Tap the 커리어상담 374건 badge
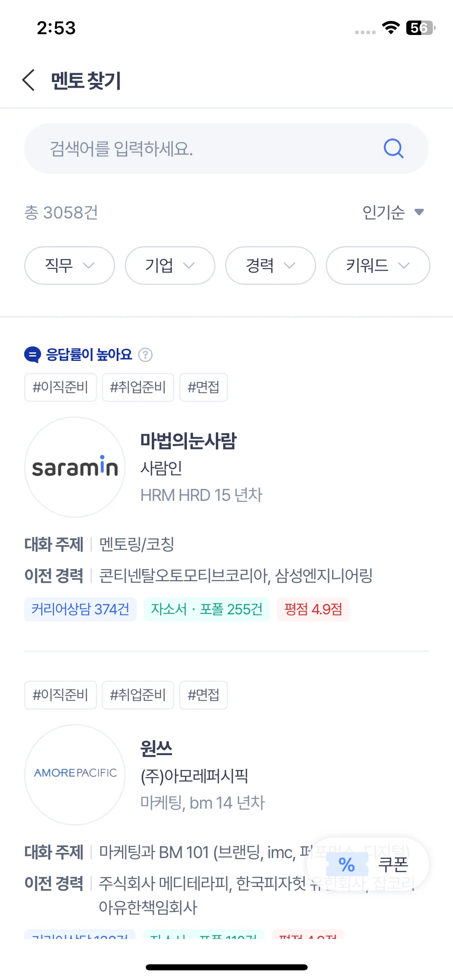Screen dimensions: 453x980 click(81, 609)
